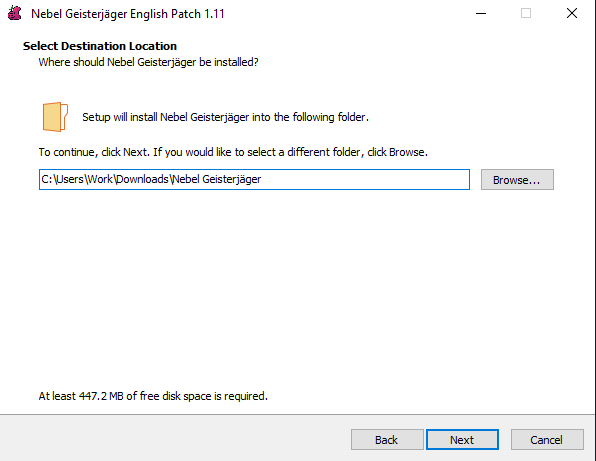
Task: Cancel the patch installation
Action: point(547,440)
